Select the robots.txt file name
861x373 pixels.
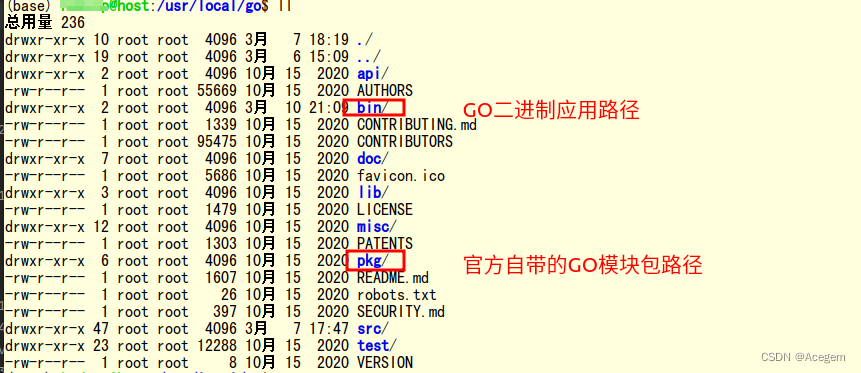(396, 295)
